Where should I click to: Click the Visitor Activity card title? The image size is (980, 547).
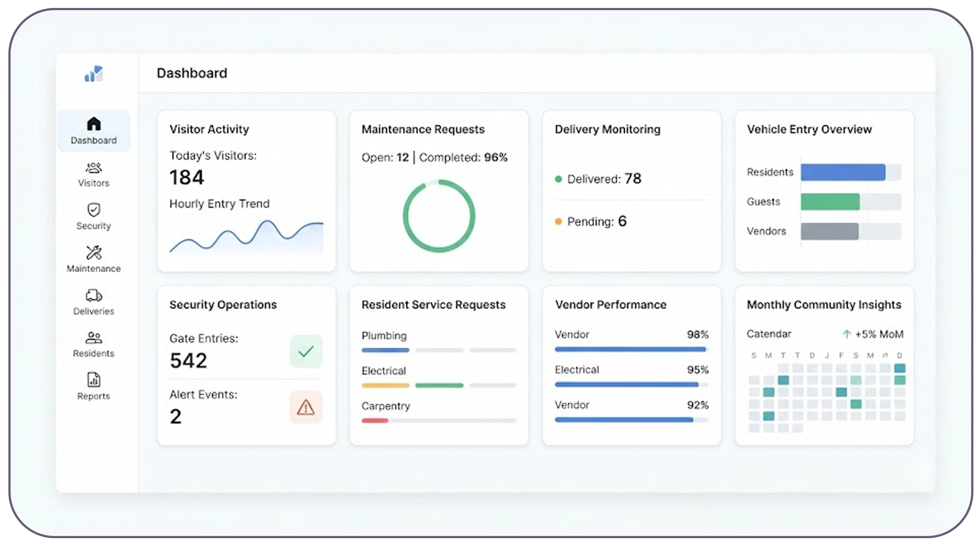[x=209, y=129]
